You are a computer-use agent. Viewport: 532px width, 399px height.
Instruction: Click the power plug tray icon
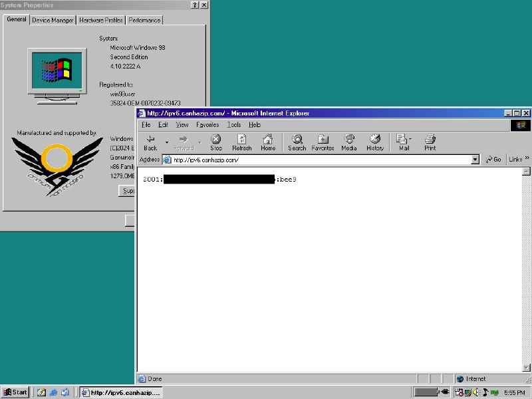point(445,392)
